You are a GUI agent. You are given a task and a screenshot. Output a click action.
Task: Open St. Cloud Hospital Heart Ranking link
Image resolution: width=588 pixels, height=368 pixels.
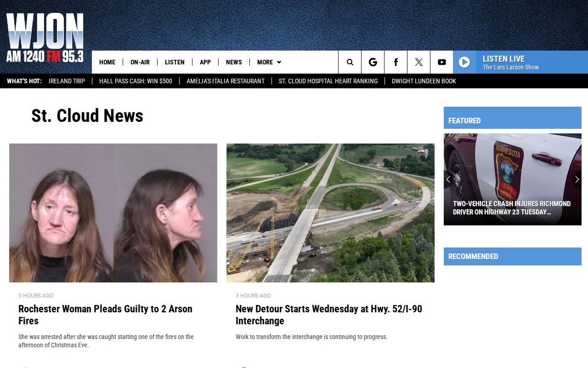(x=328, y=81)
